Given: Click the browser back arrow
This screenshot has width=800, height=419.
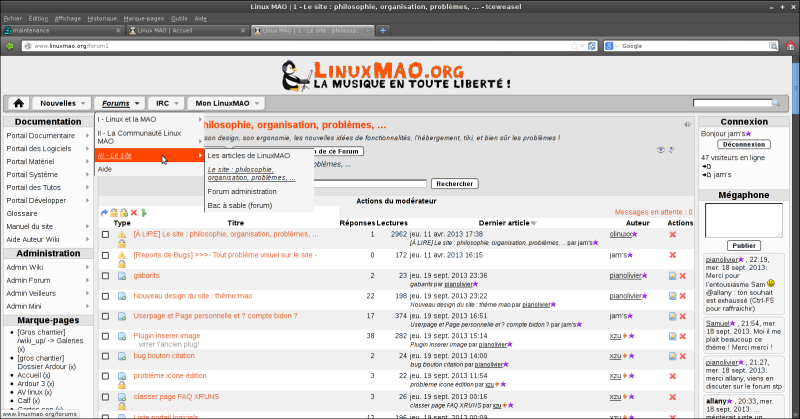Looking at the screenshot, I should [x=10, y=46].
